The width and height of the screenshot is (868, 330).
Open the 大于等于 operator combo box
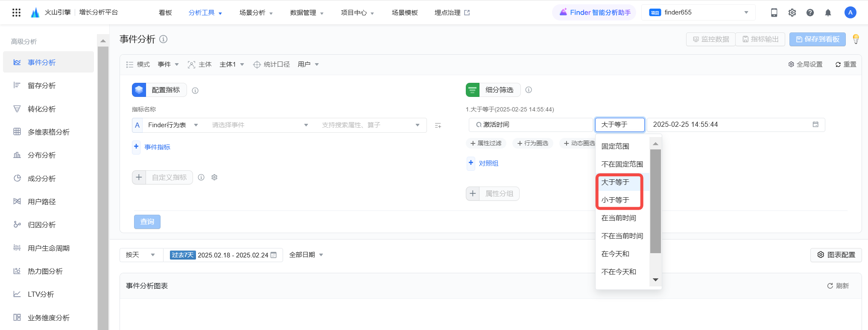pos(620,125)
